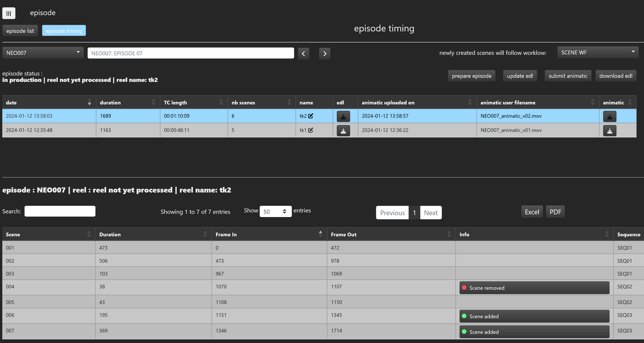The image size is (644, 343).
Task: Go to previous episode arrow
Action: point(304,53)
